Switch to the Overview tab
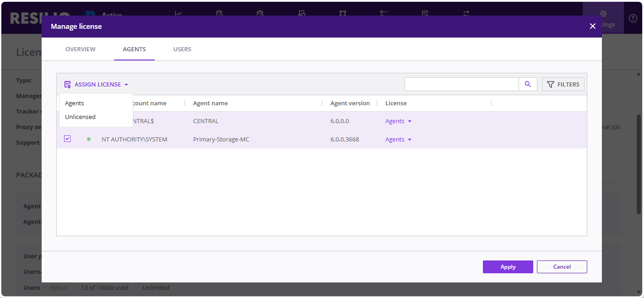 pos(81,49)
